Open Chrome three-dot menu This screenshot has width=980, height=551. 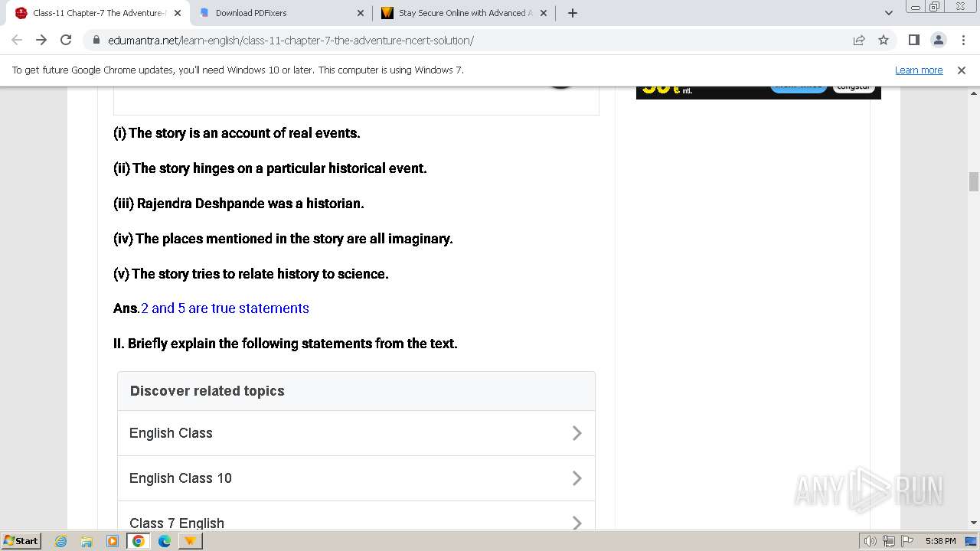[962, 40]
